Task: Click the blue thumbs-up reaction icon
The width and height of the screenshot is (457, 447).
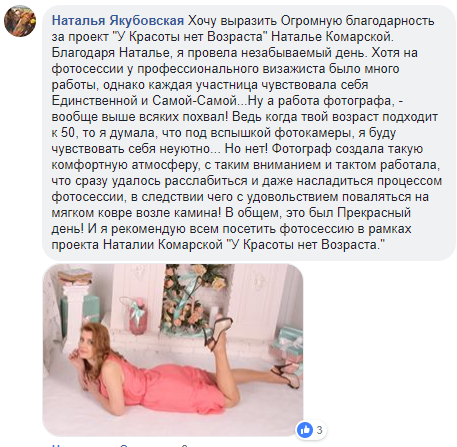Action: click(x=305, y=430)
